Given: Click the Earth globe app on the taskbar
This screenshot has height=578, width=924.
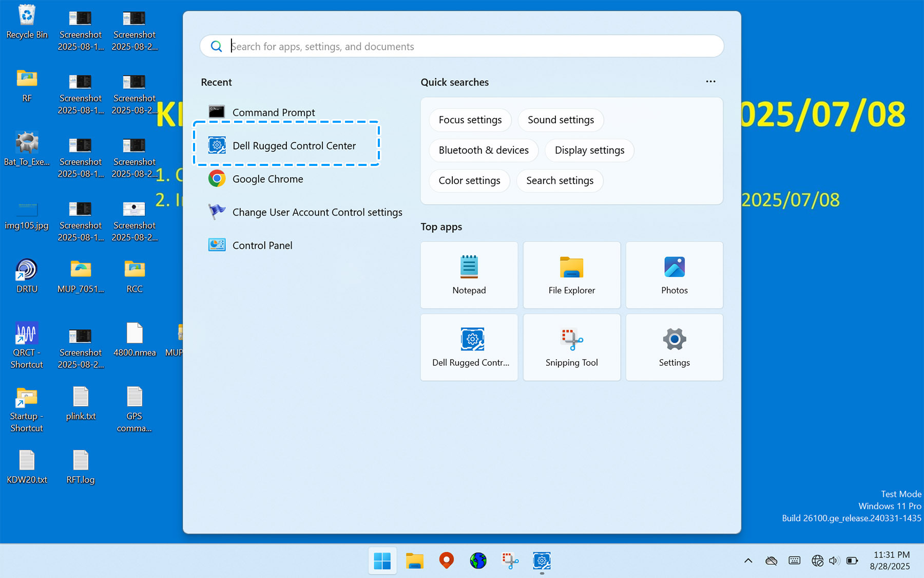Looking at the screenshot, I should click(478, 561).
